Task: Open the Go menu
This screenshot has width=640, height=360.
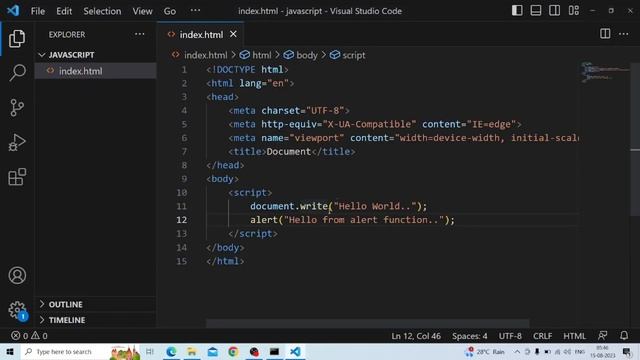Action: pyautogui.click(x=170, y=11)
